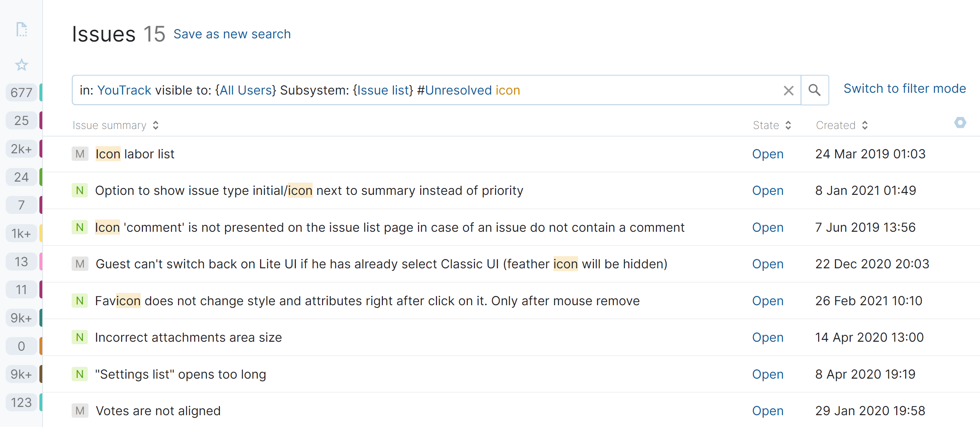Image resolution: width=980 pixels, height=427 pixels.
Task: Click priority badge N beside Favicon issue
Action: point(80,301)
